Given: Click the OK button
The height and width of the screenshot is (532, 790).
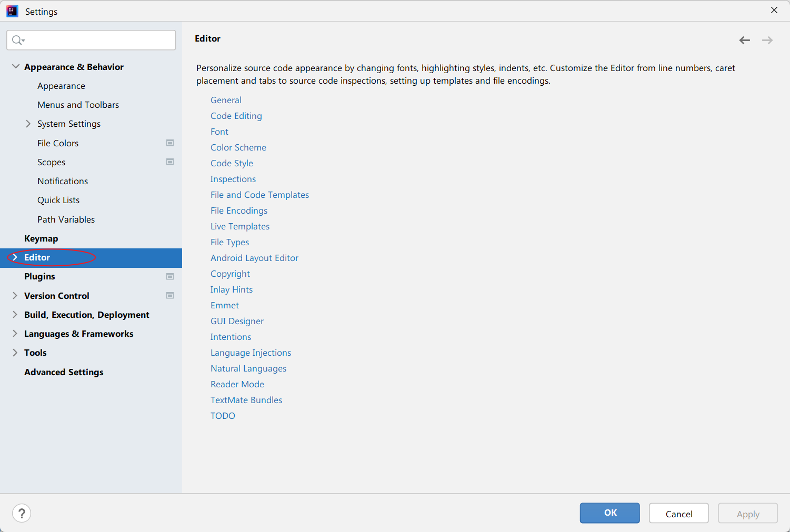Looking at the screenshot, I should 610,513.
